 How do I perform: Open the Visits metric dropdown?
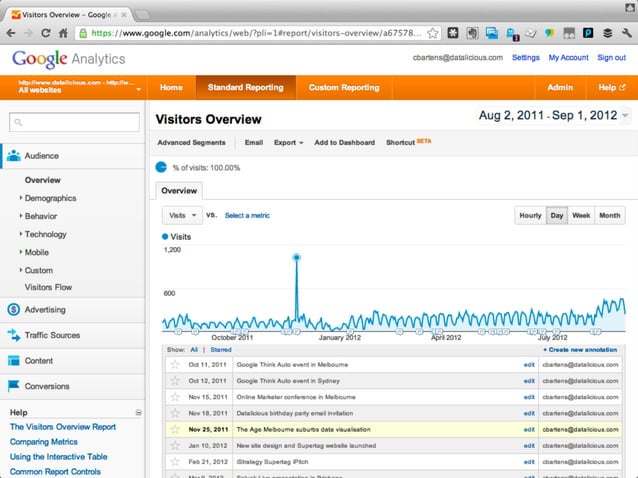182,215
